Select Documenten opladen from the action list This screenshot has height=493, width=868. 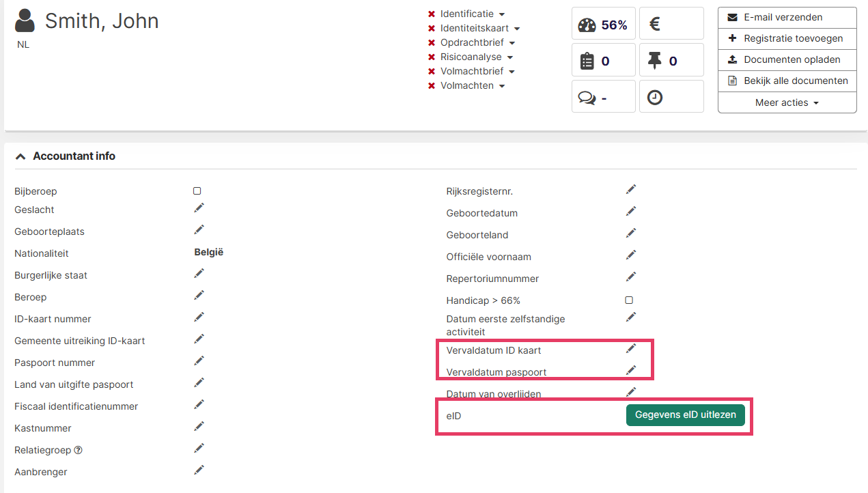787,59
